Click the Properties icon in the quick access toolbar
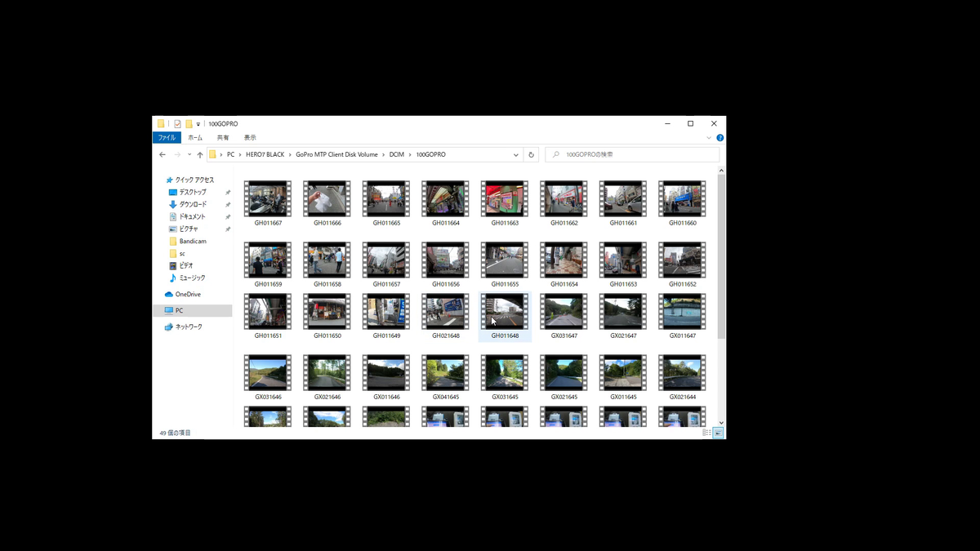The image size is (980, 551). [x=177, y=124]
